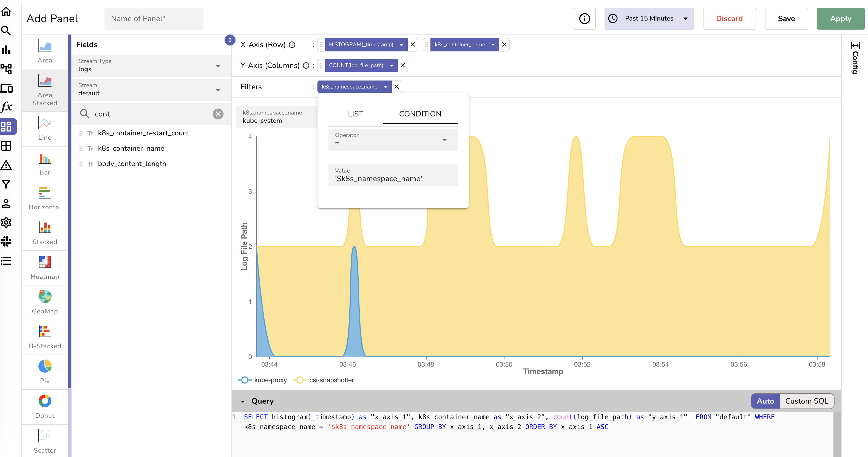Open the Stream default dropdown
Viewport: 868px width, 457px height.
[x=151, y=90]
